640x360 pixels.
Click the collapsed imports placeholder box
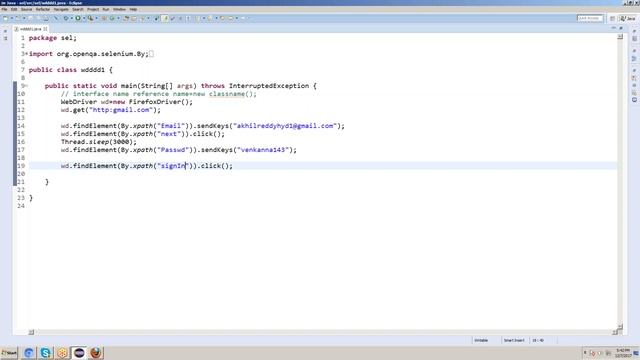pyautogui.click(x=151, y=54)
